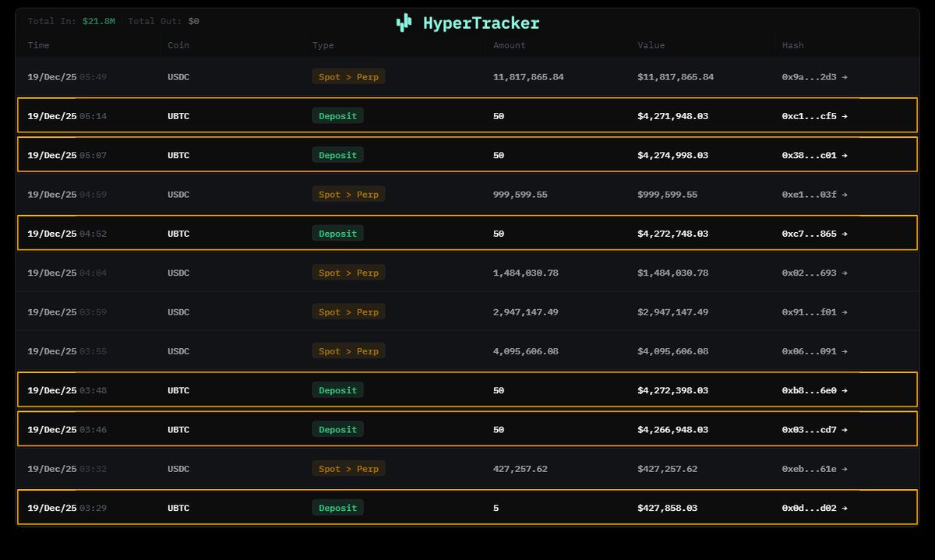Click arrow icon beside hash 0xb8...6e0

point(845,390)
